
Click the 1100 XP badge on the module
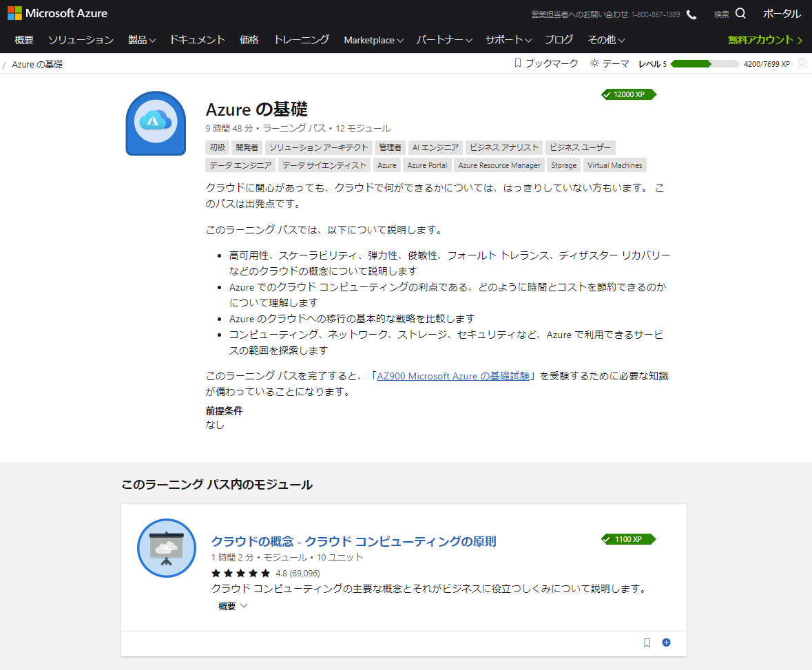(x=628, y=539)
